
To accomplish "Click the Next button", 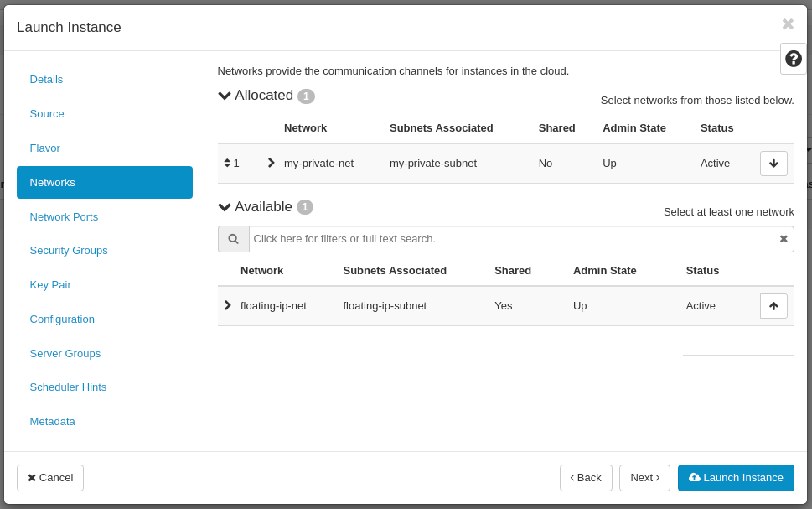I will click(x=644, y=478).
